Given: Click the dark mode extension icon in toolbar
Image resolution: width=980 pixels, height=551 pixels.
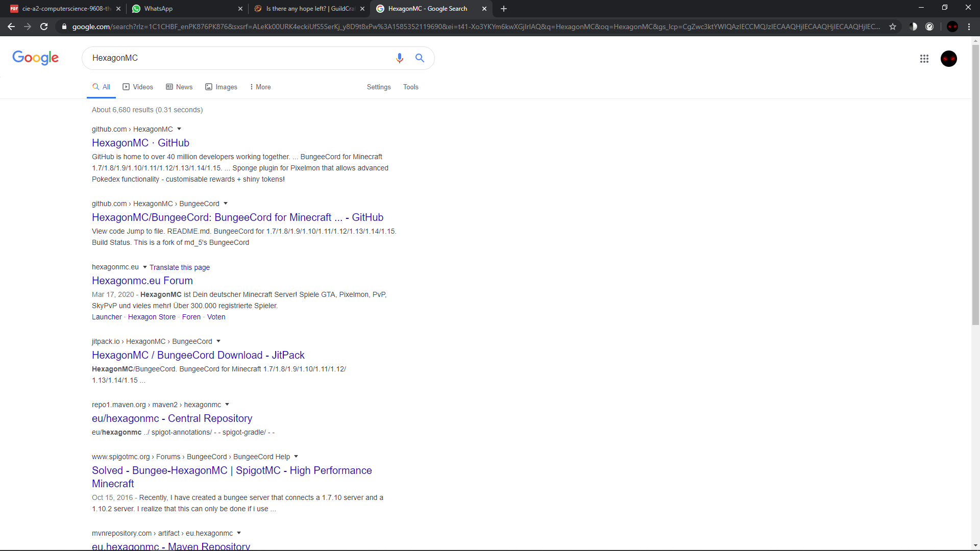Looking at the screenshot, I should point(913,27).
